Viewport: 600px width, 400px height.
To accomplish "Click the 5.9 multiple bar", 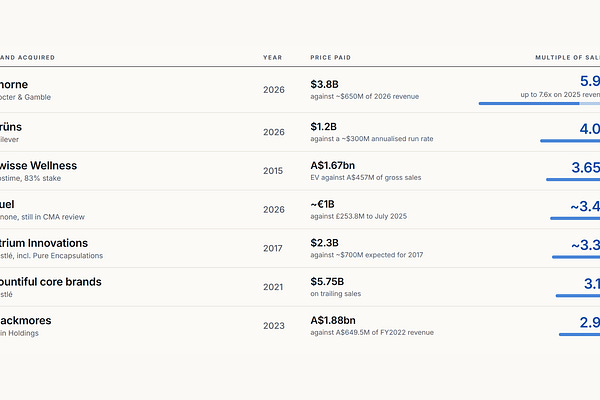I will 539,103.
